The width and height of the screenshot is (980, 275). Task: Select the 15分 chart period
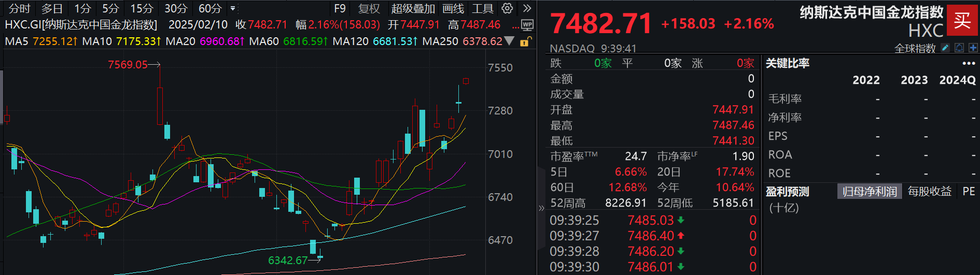pyautogui.click(x=142, y=8)
